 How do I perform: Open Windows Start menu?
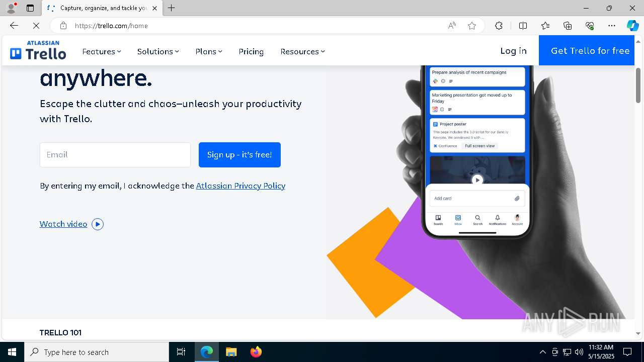coord(12,352)
